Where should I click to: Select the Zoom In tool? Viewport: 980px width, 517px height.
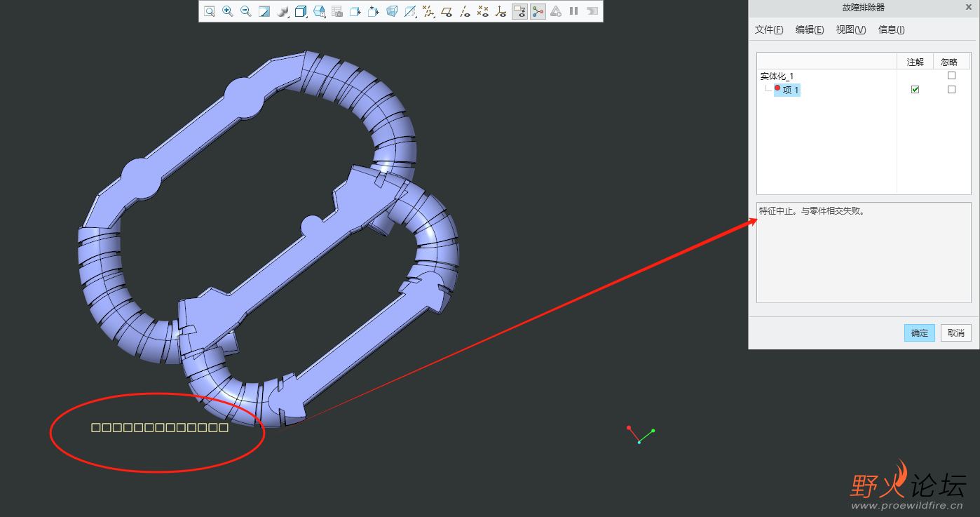click(228, 11)
